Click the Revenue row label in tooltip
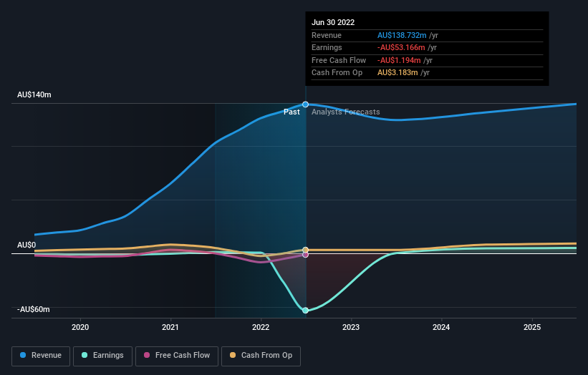Viewport: 588px width, 375px height. click(x=327, y=35)
